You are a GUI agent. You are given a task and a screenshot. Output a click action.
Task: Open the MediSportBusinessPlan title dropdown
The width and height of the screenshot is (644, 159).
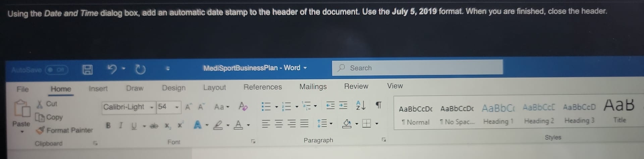(x=305, y=68)
